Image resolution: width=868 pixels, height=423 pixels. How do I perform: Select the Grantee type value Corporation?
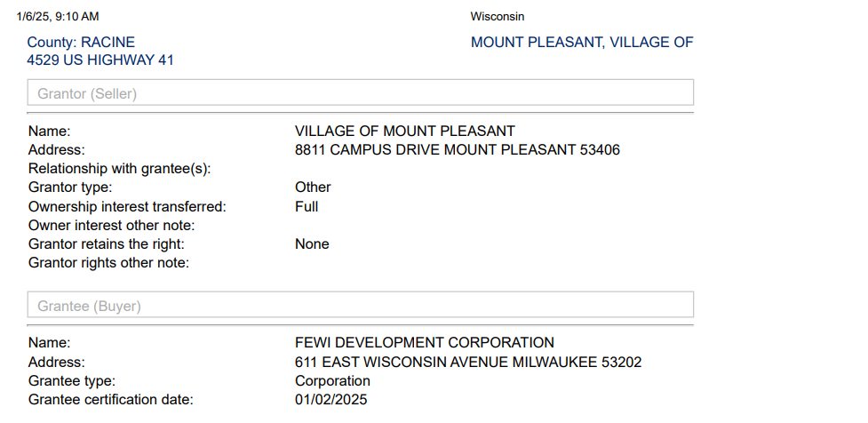click(x=332, y=381)
